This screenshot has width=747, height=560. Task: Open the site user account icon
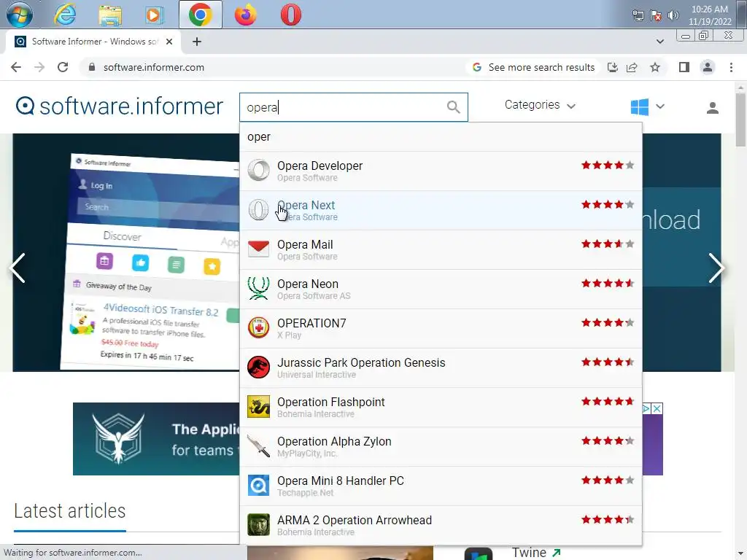pos(712,108)
